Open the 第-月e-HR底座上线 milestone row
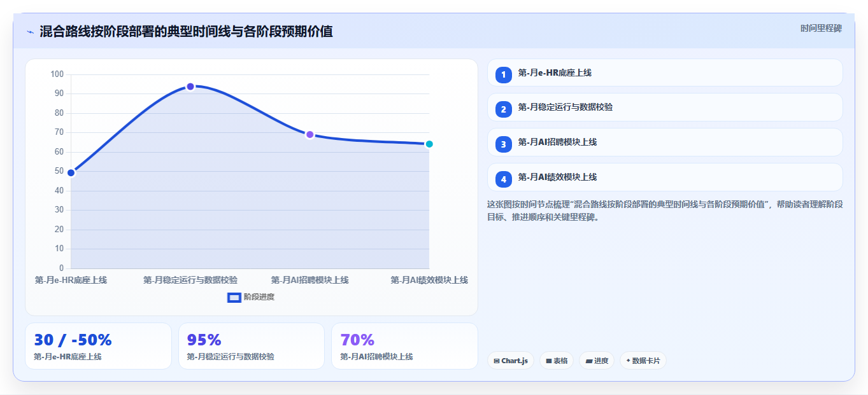 665,73
